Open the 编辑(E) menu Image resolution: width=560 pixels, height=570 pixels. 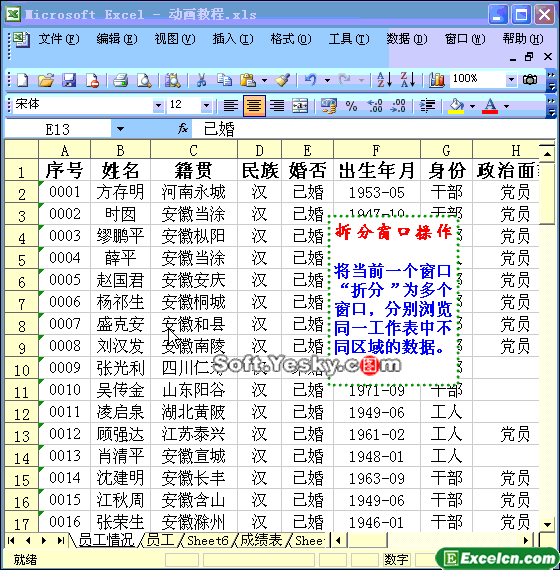(x=117, y=39)
